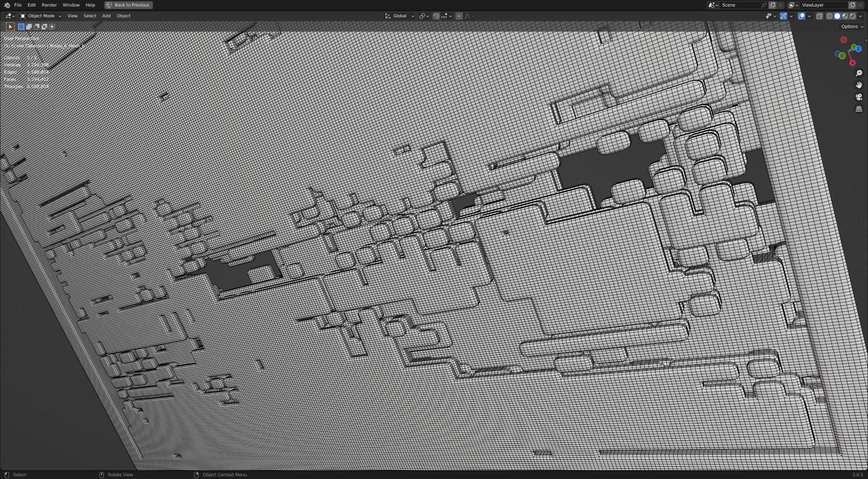
Task: Choose the Invert Selection mode
Action: [x=44, y=27]
